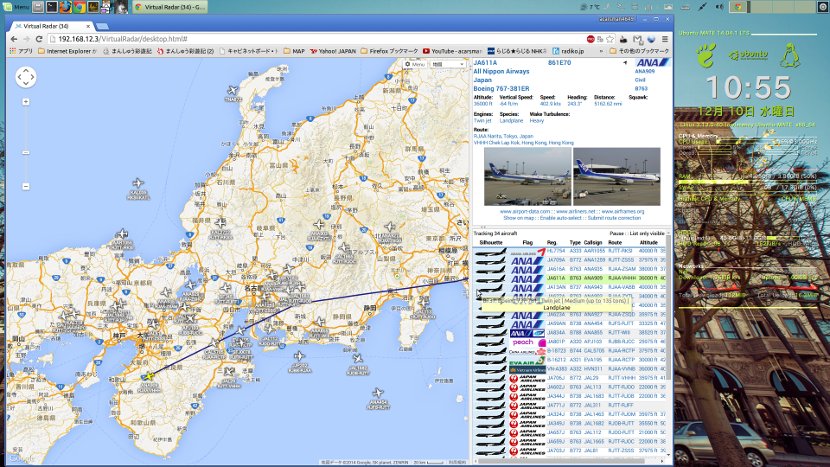Click Virtual Radar window in taskbar
830x467 pixels.
coord(169,7)
